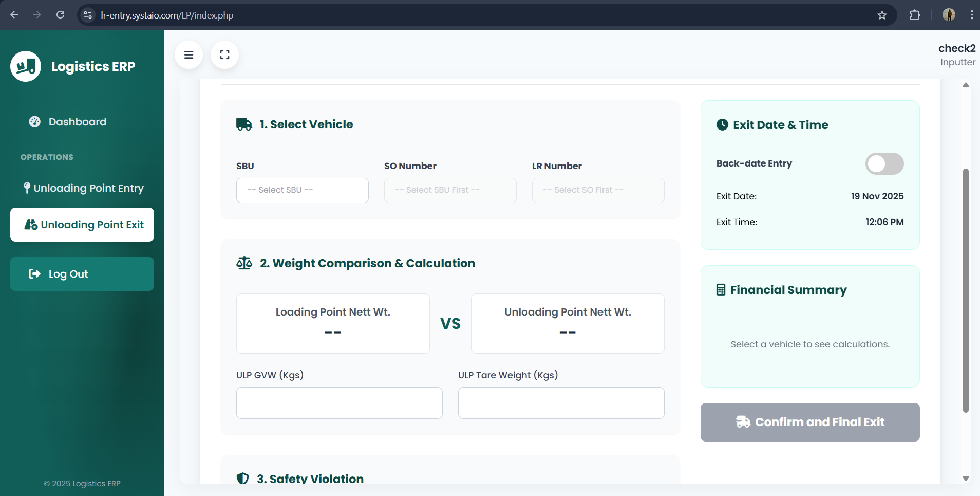Open browser extensions puzzle icon

point(915,15)
